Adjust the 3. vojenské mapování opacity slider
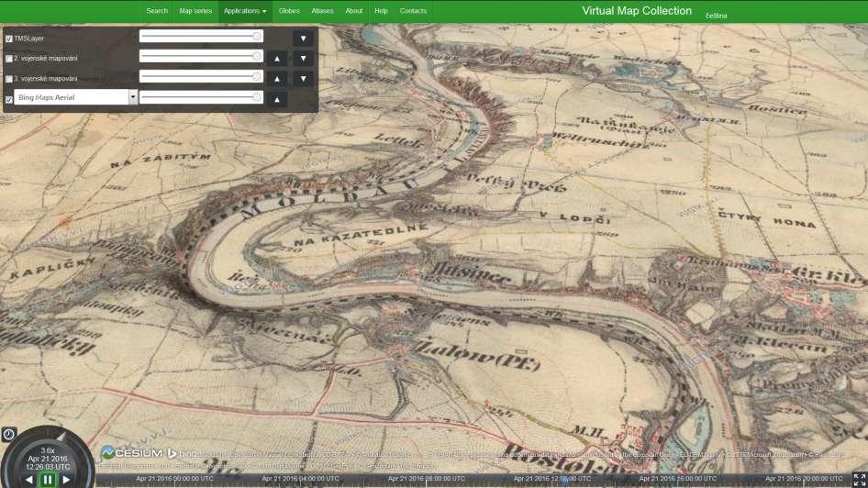 point(201,76)
